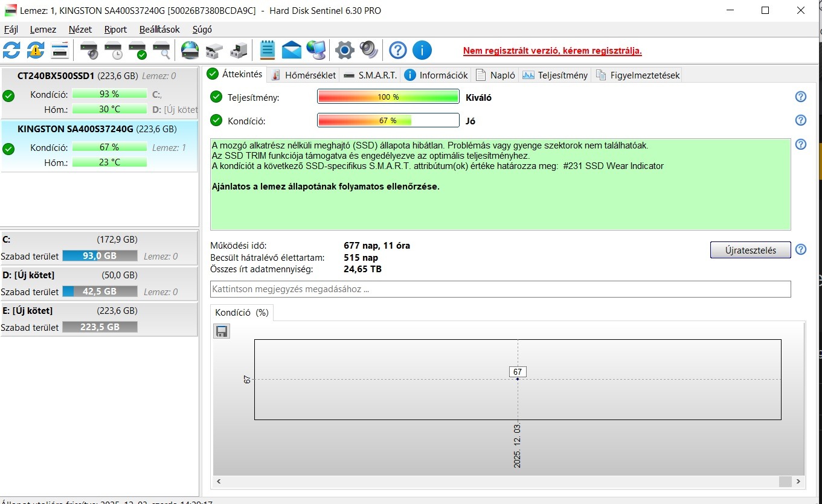Screen dimensions: 822x504
Task: Select the D: [Új kötet] partition
Action: (99, 283)
